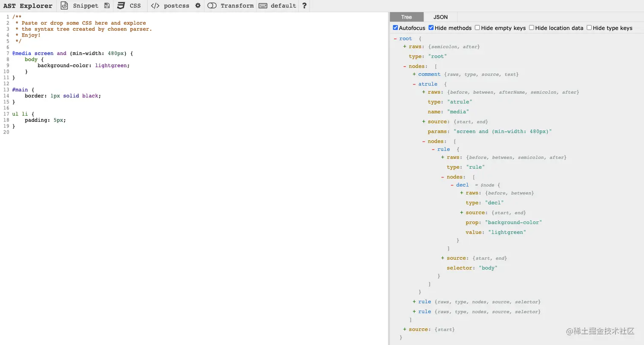
Task: Collapse the nodes array containing decl
Action: (443, 177)
